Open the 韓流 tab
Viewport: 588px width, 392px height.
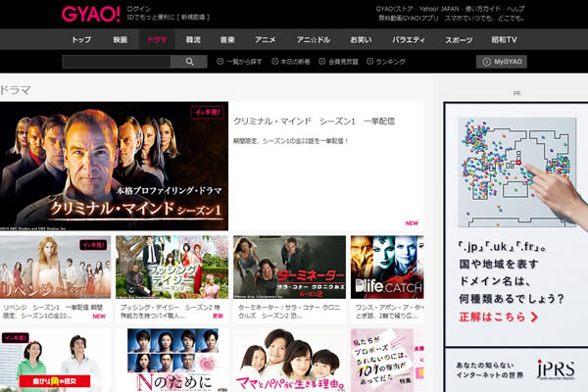tap(193, 39)
